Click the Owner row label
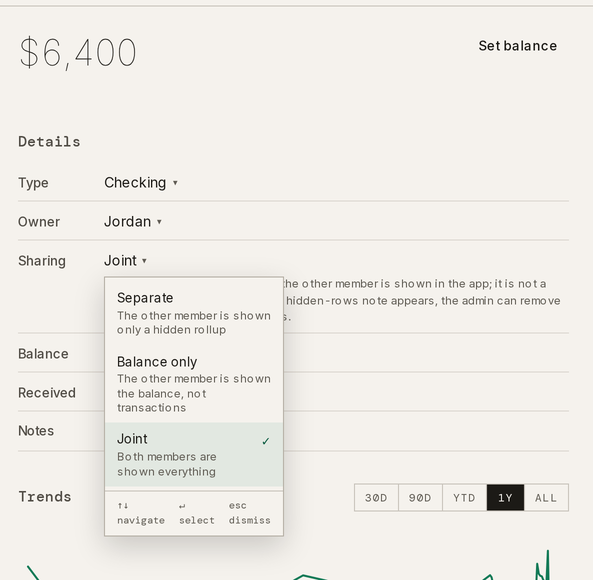 (x=39, y=222)
